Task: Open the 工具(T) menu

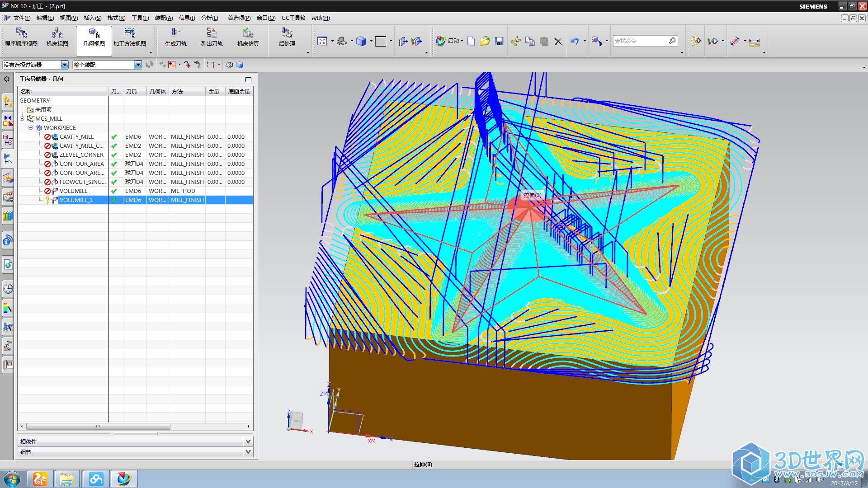Action: 140,18
